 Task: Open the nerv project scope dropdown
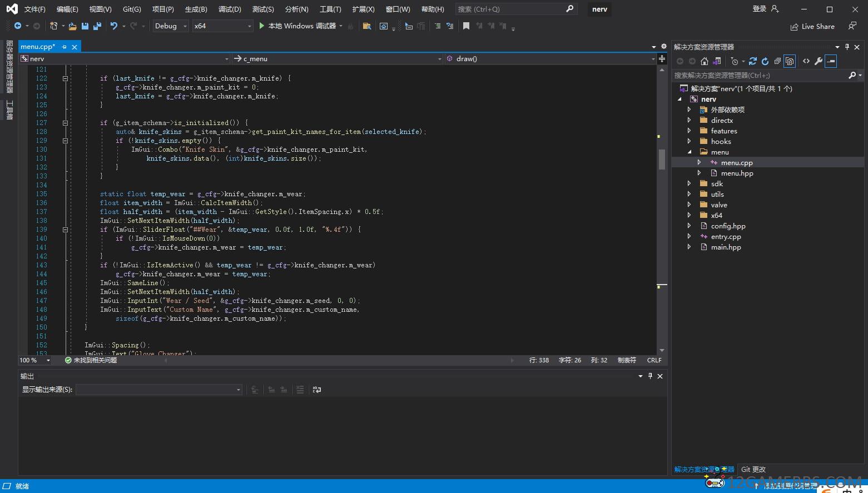pos(125,58)
